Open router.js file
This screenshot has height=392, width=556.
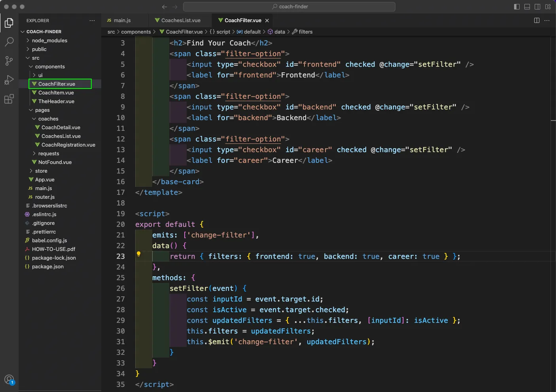pyautogui.click(x=45, y=197)
